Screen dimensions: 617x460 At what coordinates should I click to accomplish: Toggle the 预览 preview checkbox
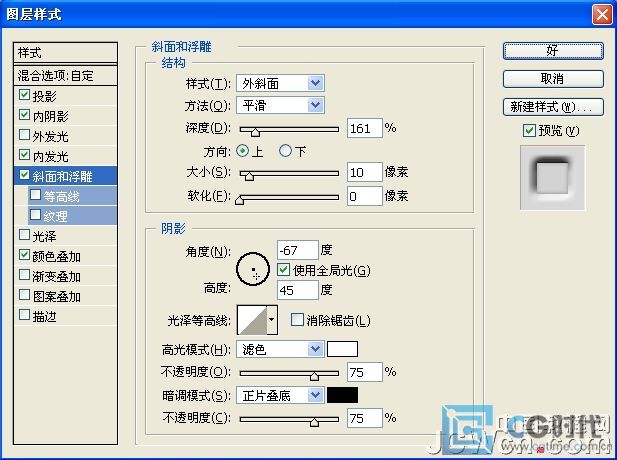click(x=529, y=130)
